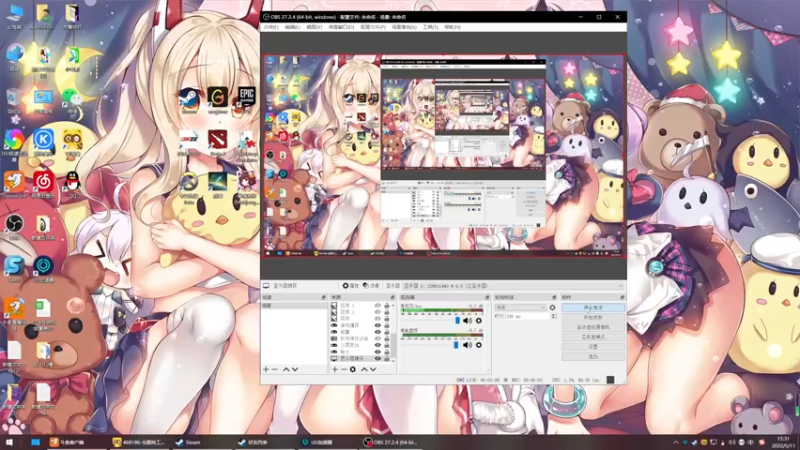Open the 帮助(H) menu in OBS
800x450 pixels.
[453, 27]
